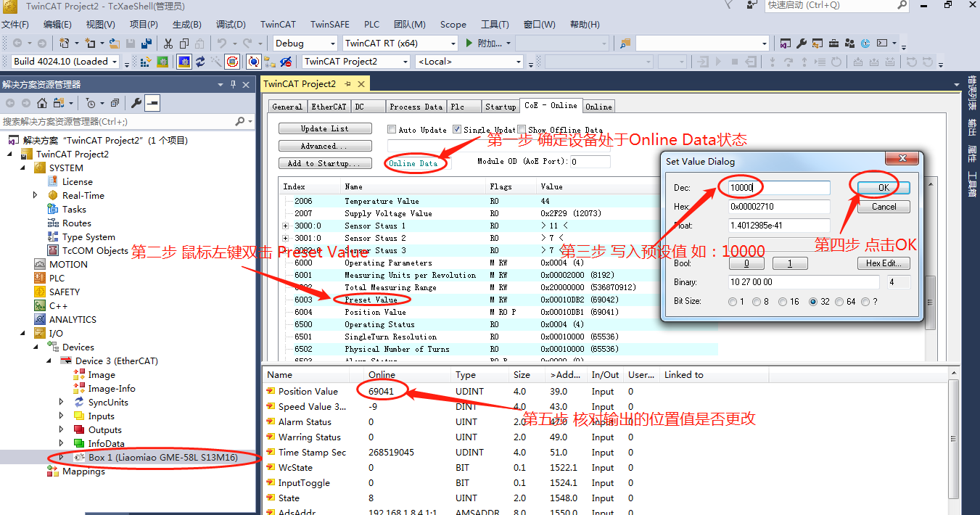Expand index 3000:0 Sensor Staus 1
Screen dimensions: 980x515
tap(285, 226)
